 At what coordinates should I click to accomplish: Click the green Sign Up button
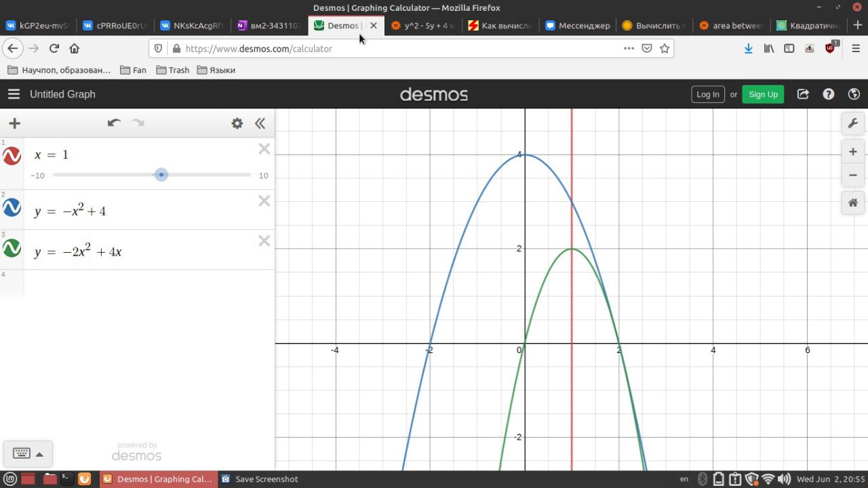pos(763,94)
